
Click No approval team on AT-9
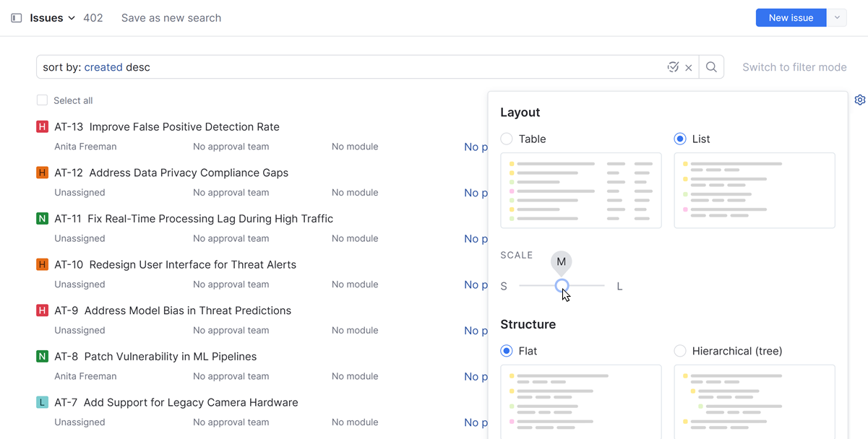pos(231,331)
